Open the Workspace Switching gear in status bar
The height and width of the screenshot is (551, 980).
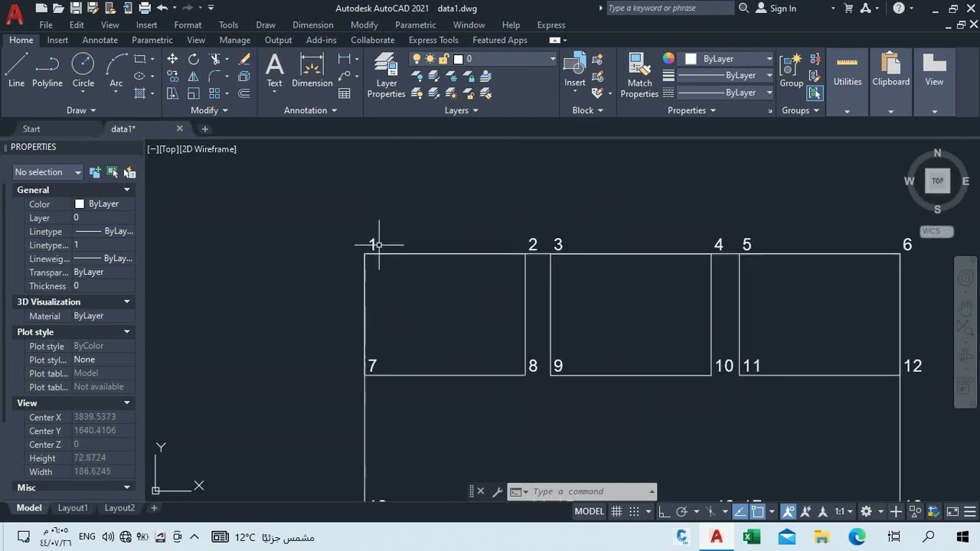[866, 511]
